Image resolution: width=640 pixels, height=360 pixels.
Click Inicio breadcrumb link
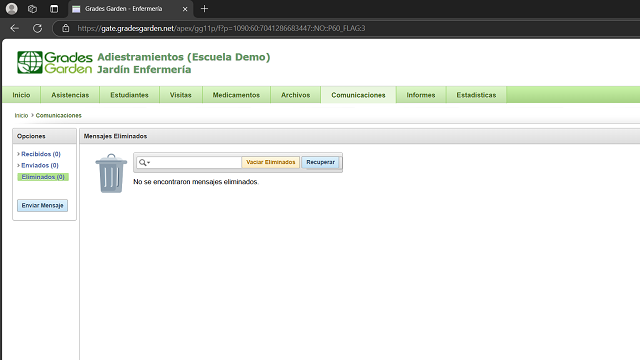click(x=21, y=116)
